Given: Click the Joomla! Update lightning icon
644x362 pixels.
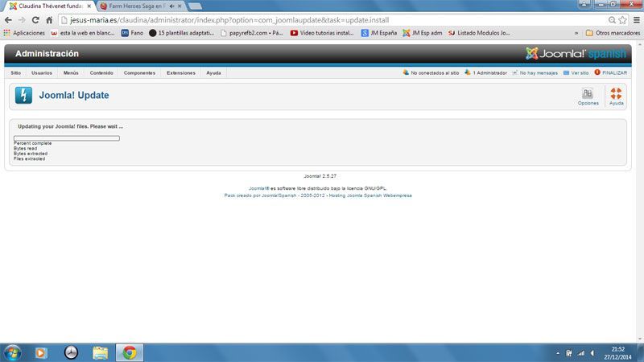Looking at the screenshot, I should pos(23,95).
